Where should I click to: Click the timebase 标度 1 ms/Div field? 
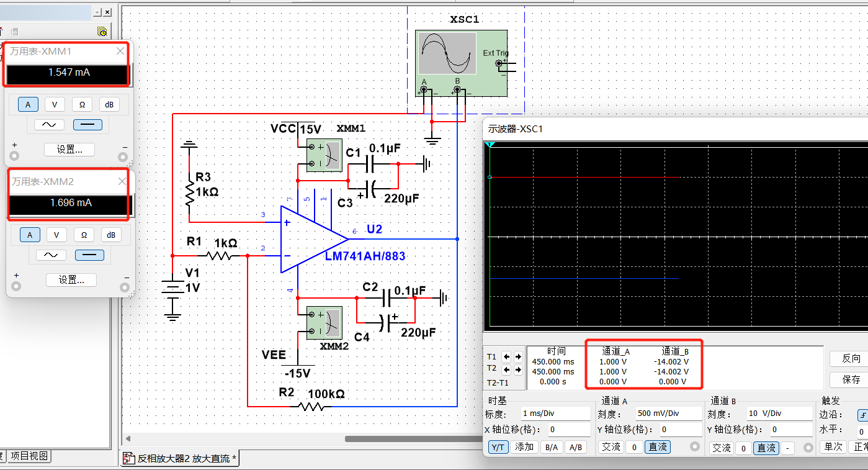[x=555, y=414]
